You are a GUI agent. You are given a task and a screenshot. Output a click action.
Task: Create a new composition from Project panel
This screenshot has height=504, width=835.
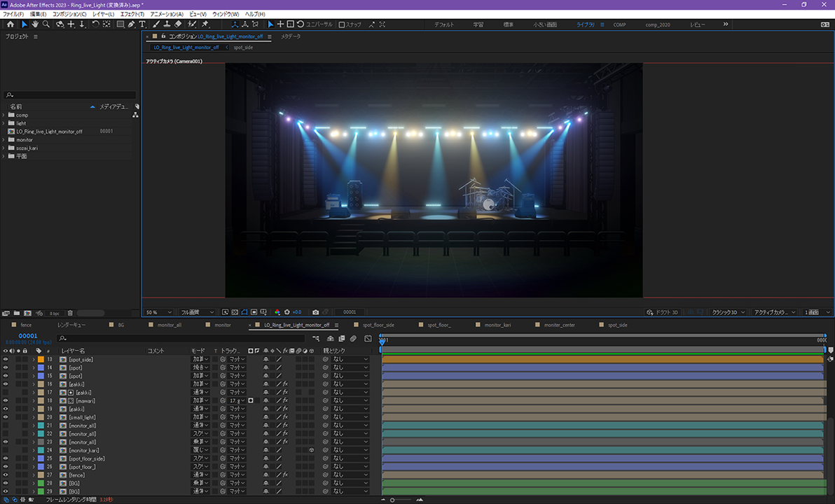click(28, 314)
